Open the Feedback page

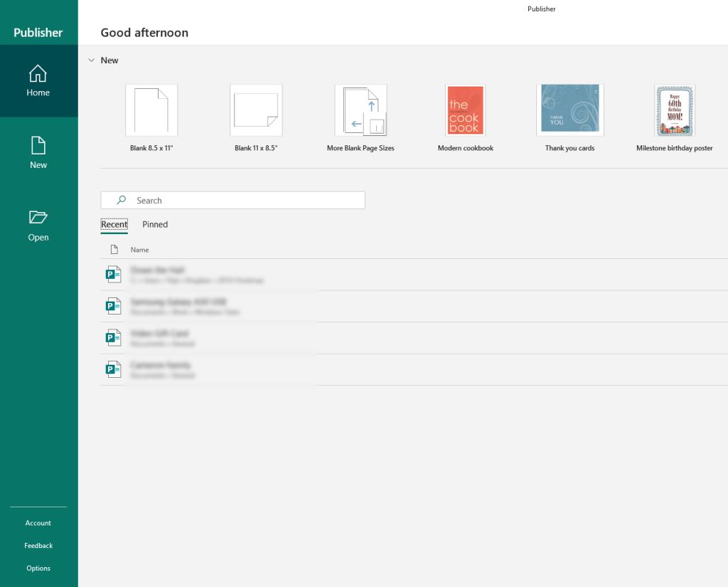tap(38, 546)
